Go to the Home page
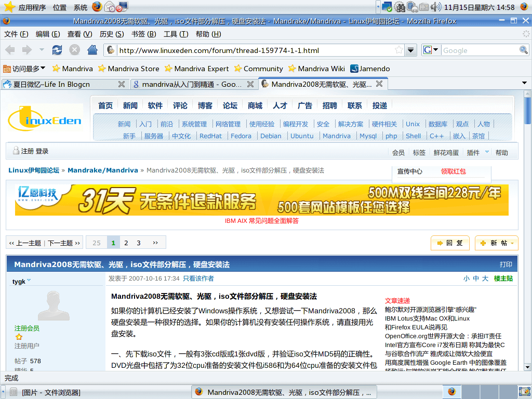 92,50
